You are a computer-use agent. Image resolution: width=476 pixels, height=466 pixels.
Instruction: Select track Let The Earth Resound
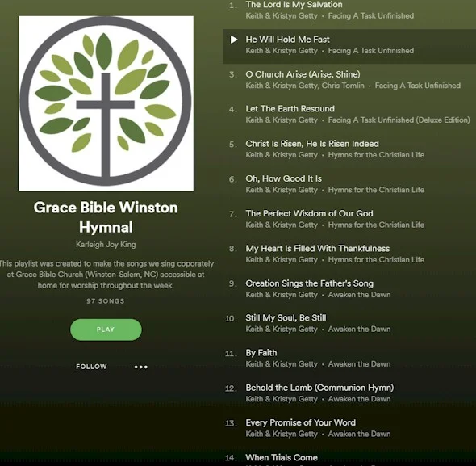pyautogui.click(x=290, y=109)
